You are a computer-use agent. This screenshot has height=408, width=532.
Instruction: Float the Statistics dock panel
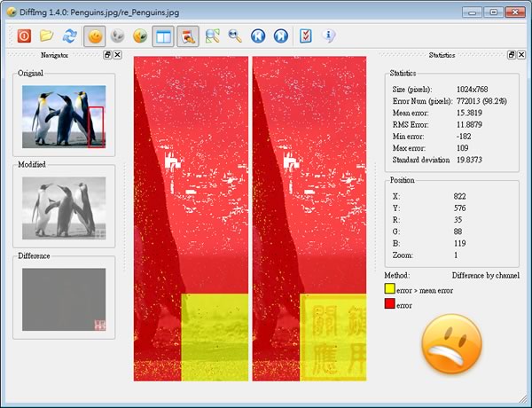[512, 55]
